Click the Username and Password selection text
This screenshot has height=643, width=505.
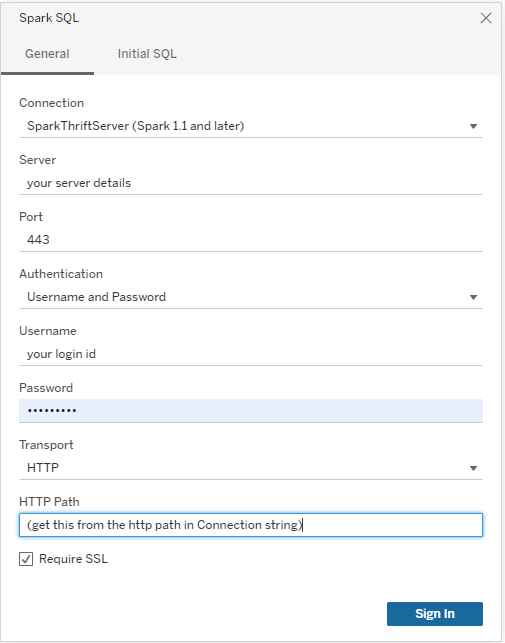[x=96, y=297]
